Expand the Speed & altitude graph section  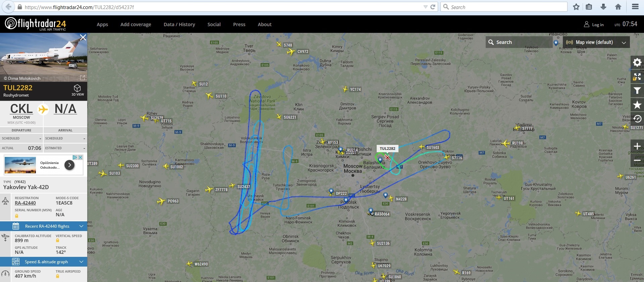click(44, 262)
